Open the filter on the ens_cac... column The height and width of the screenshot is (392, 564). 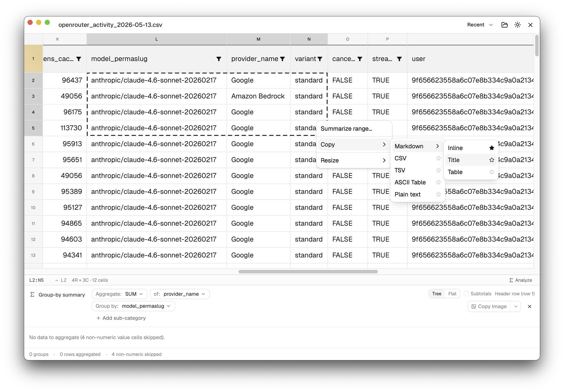79,59
